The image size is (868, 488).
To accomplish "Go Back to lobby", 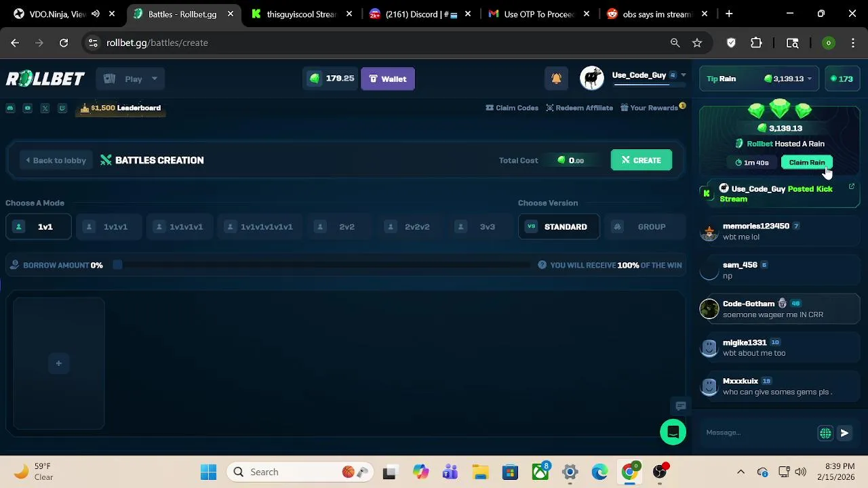I will coord(56,161).
